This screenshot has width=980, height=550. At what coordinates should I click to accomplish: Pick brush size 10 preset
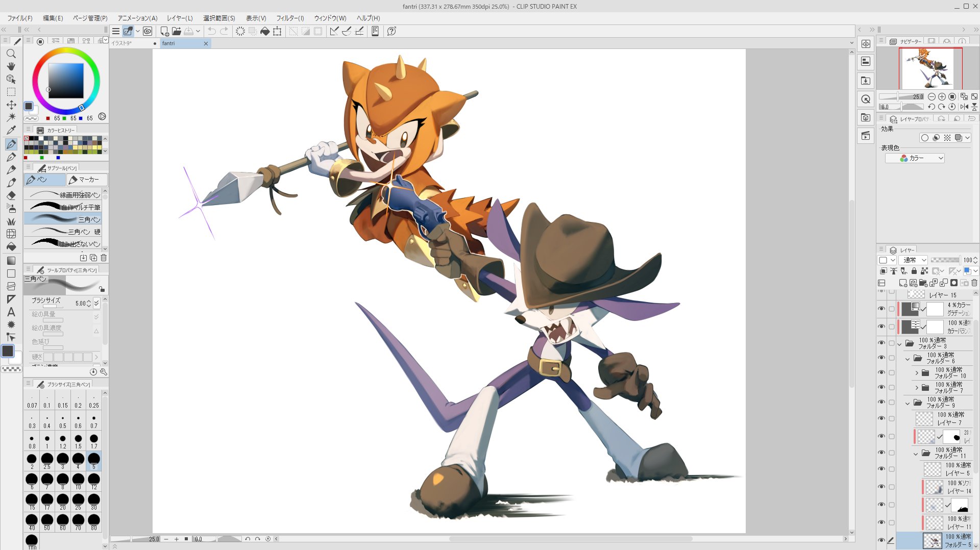(x=78, y=481)
